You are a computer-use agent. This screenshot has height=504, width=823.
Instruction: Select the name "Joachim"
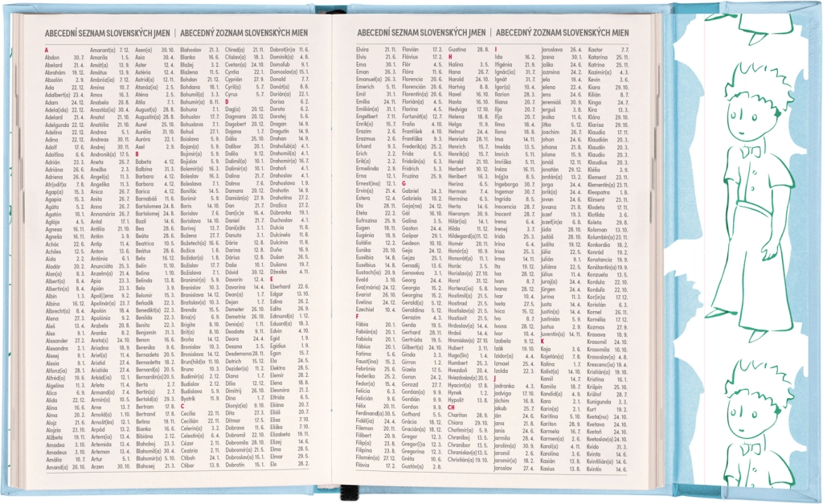(x=550, y=133)
